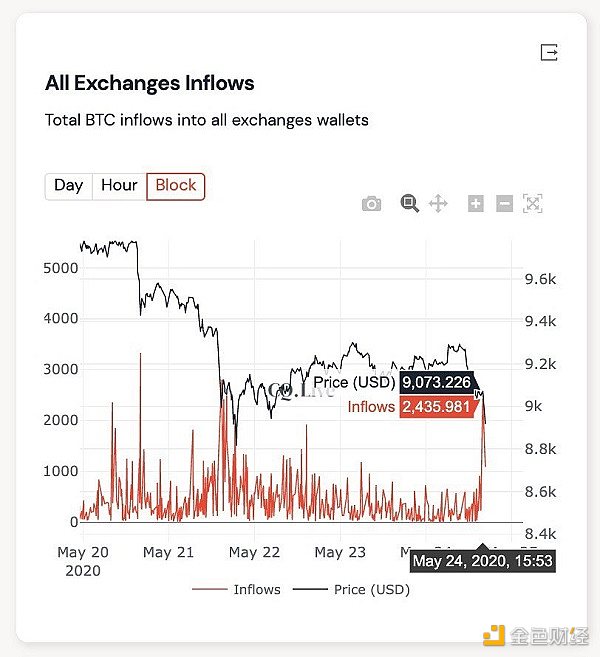Zoom out with minus icon
The width and height of the screenshot is (600, 657).
click(x=505, y=204)
